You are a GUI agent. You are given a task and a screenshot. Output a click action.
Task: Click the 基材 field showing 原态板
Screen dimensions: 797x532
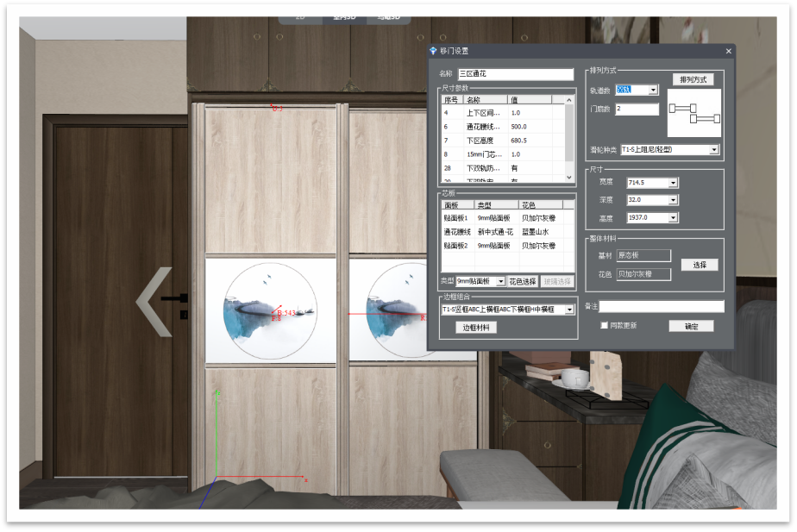[643, 255]
